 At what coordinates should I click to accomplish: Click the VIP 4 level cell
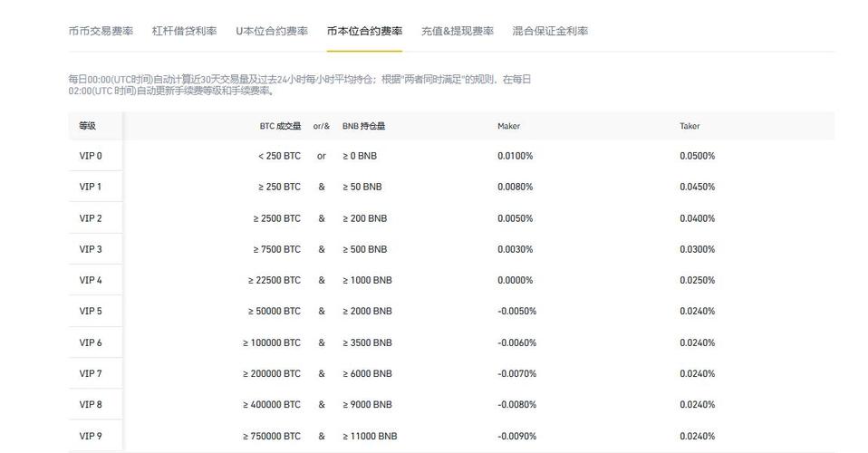(91, 280)
